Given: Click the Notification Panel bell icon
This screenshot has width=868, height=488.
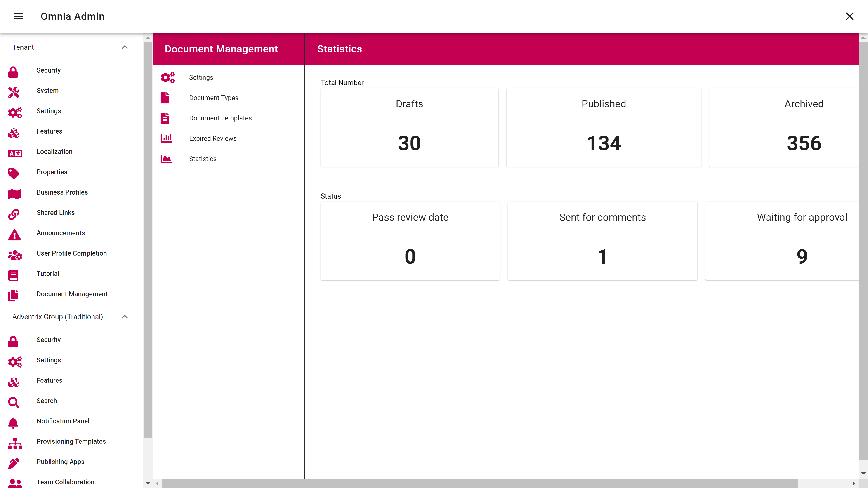Looking at the screenshot, I should click(x=13, y=423).
